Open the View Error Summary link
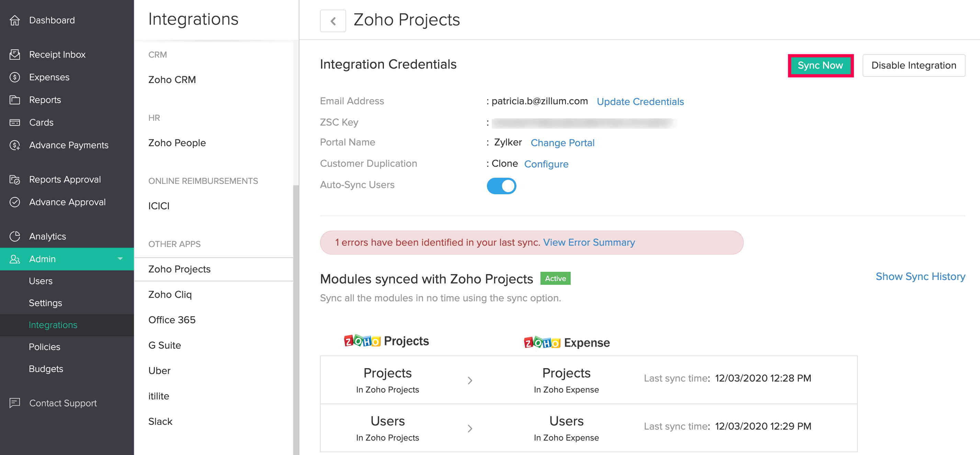980x455 pixels. click(x=589, y=243)
